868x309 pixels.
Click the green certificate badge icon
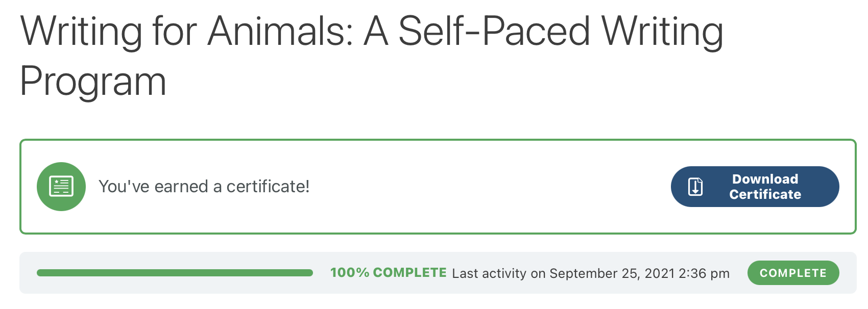click(61, 187)
